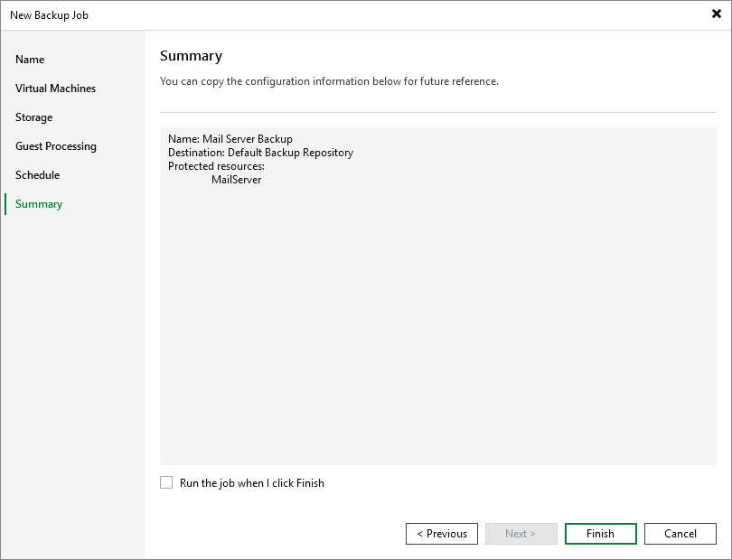Select the Summary step in sidebar

click(39, 204)
